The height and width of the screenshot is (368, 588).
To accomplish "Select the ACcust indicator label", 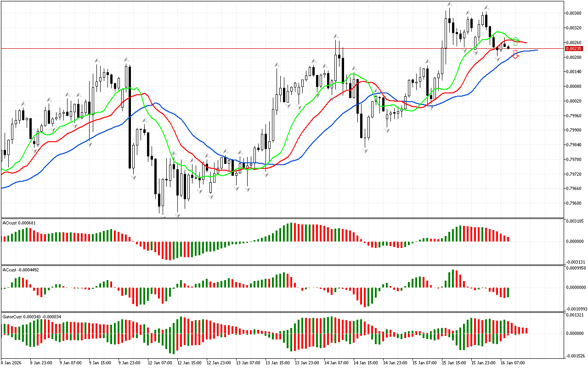I will 20,270.
